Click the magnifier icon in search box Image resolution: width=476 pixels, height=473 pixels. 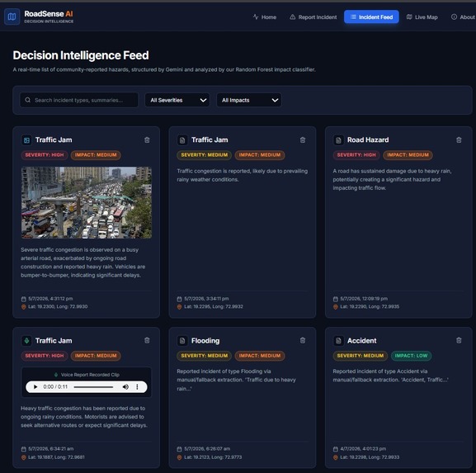click(x=27, y=100)
